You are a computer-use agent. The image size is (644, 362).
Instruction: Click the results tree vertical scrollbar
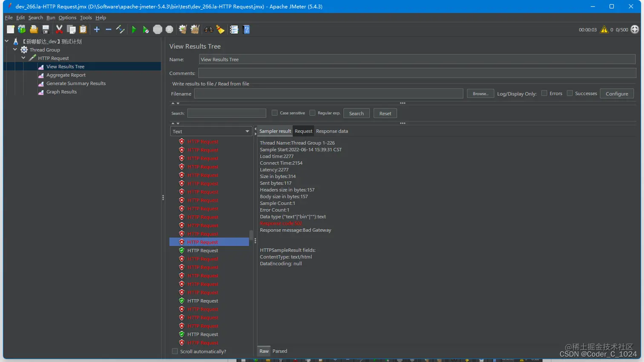click(251, 235)
